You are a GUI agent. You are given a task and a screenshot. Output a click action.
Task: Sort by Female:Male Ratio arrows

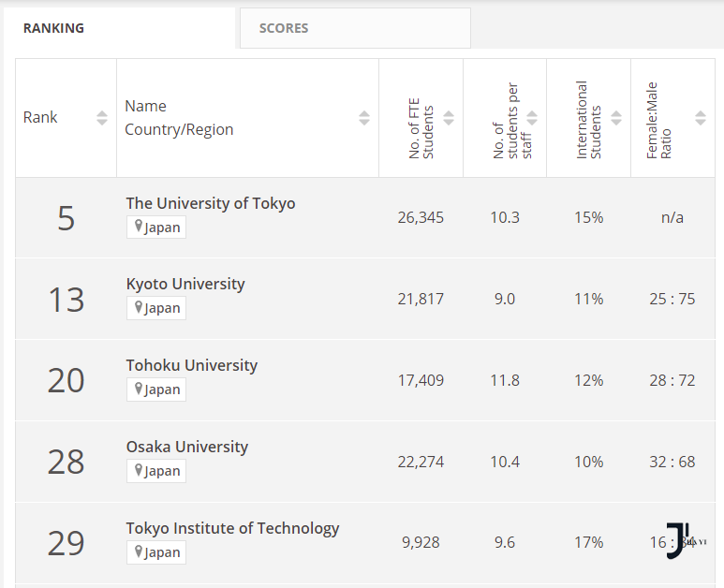point(701,118)
